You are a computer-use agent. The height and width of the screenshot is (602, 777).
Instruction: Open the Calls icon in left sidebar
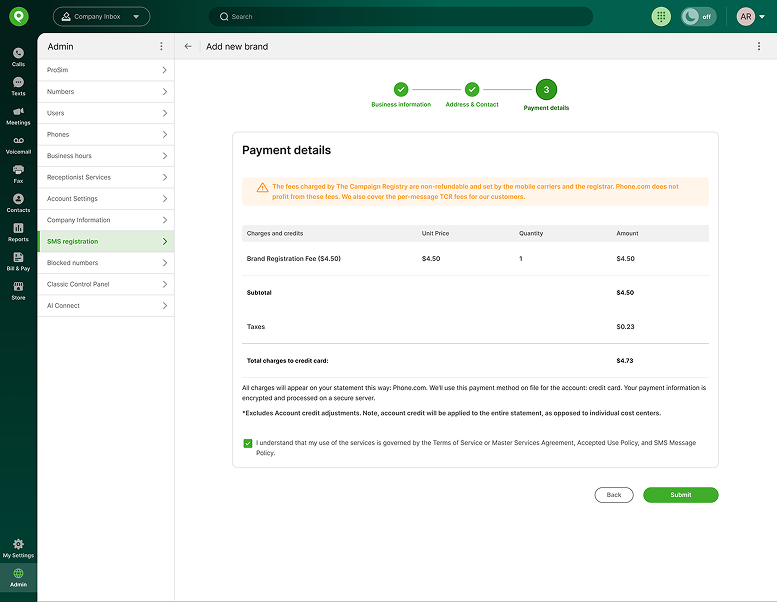(x=18, y=53)
